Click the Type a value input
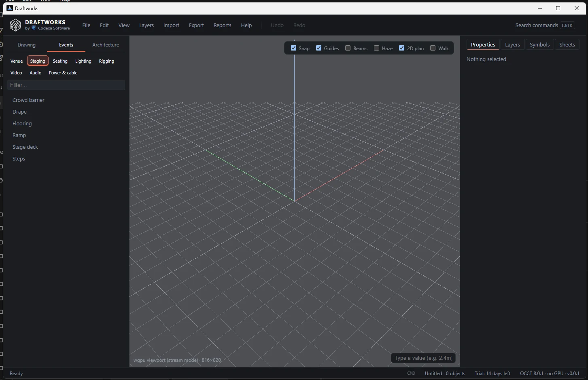 423,358
